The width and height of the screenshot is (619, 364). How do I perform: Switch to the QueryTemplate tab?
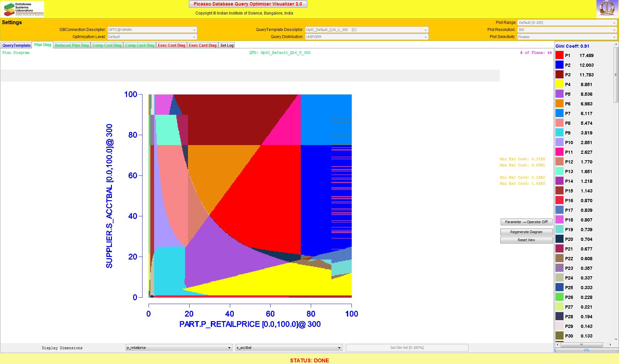coord(16,45)
